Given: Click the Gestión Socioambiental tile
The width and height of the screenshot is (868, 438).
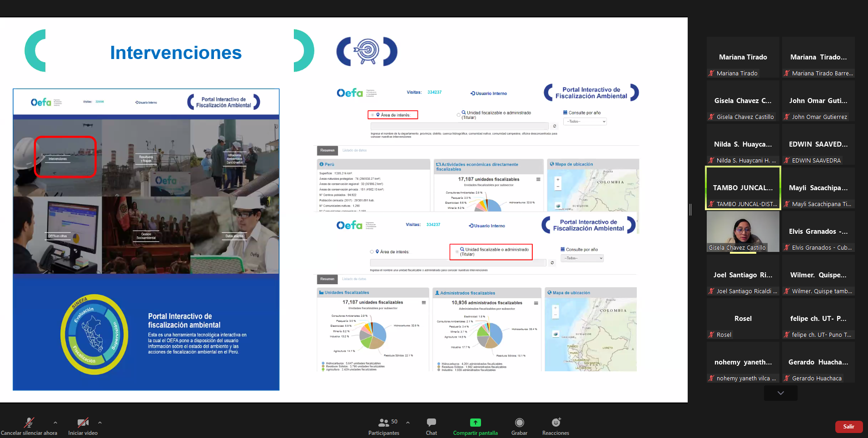Looking at the screenshot, I should [146, 236].
